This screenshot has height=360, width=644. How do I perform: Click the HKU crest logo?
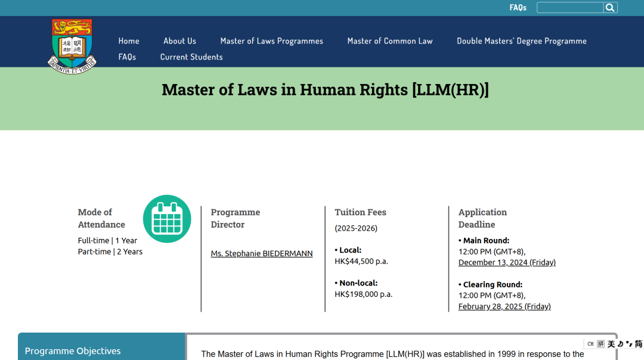point(72,46)
